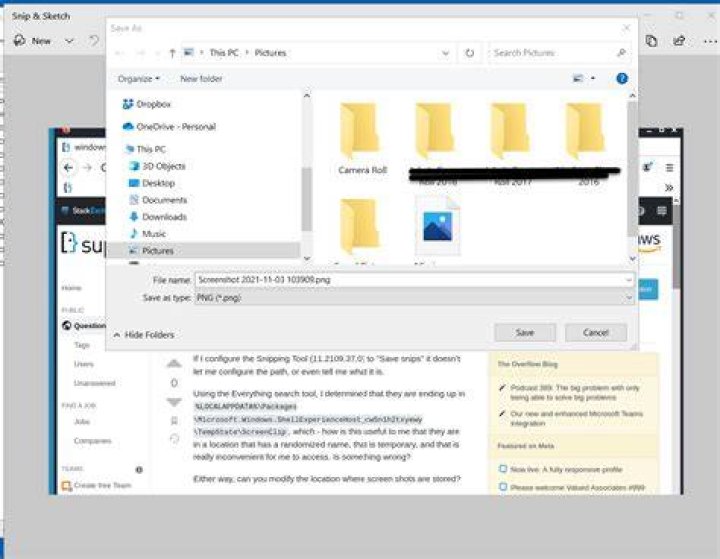The image size is (720, 559).
Task: Click Create free Team in sidebar
Action: pyautogui.click(x=97, y=485)
